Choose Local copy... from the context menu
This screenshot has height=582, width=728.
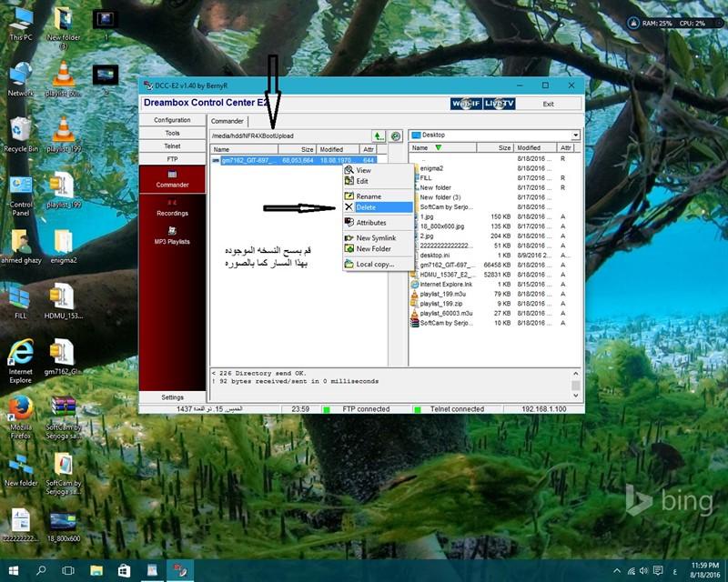[x=378, y=264]
